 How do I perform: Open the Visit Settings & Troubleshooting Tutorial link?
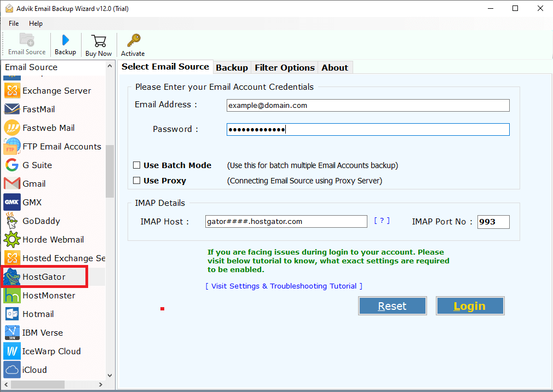[284, 286]
